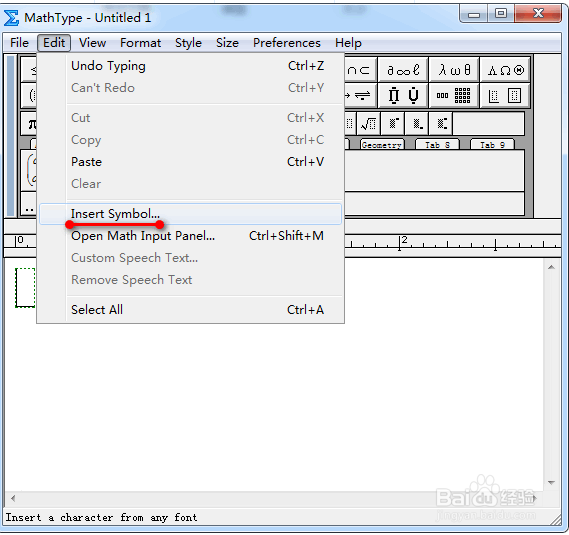Click the horizontal scrollbar left arrow
Screen dimensions: 569x535
pos(13,498)
